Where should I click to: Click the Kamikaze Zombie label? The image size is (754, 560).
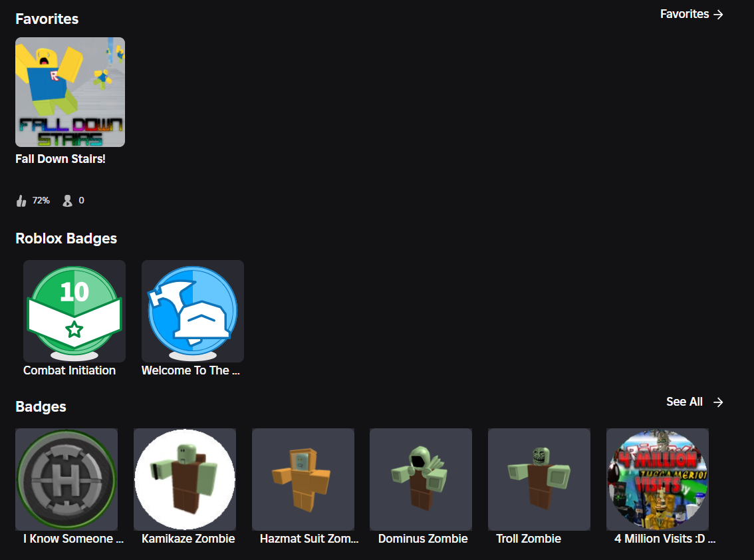(188, 539)
